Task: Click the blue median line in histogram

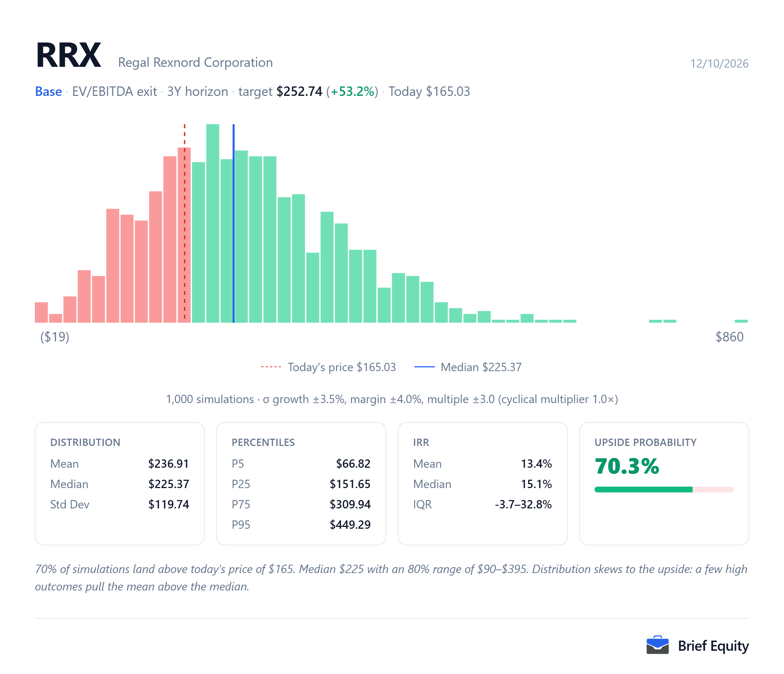Action: [233, 223]
